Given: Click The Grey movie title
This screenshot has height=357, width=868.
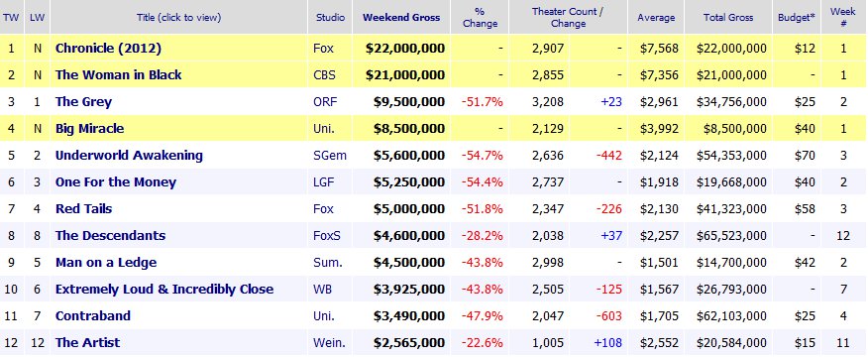Looking at the screenshot, I should tap(83, 102).
